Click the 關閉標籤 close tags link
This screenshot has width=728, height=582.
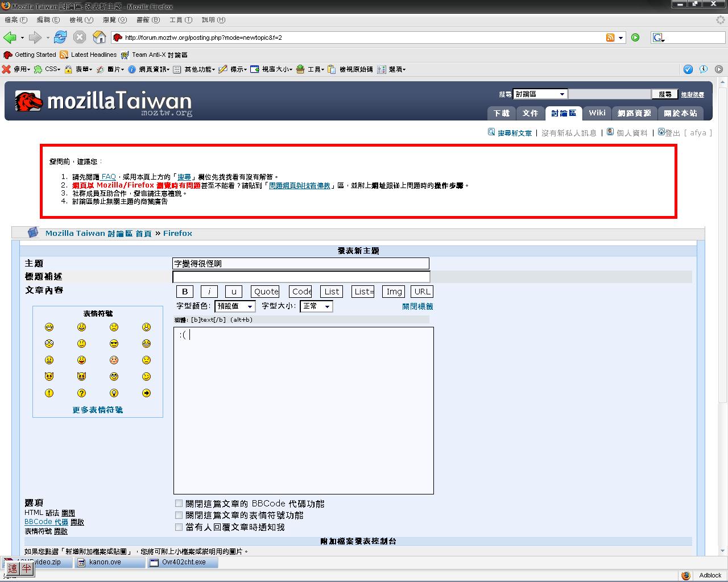[x=417, y=306]
